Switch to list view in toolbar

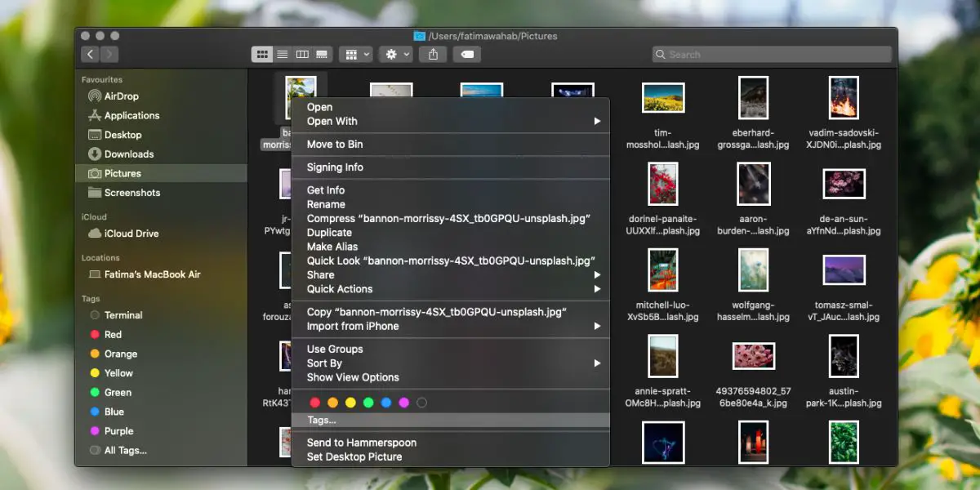click(x=283, y=55)
